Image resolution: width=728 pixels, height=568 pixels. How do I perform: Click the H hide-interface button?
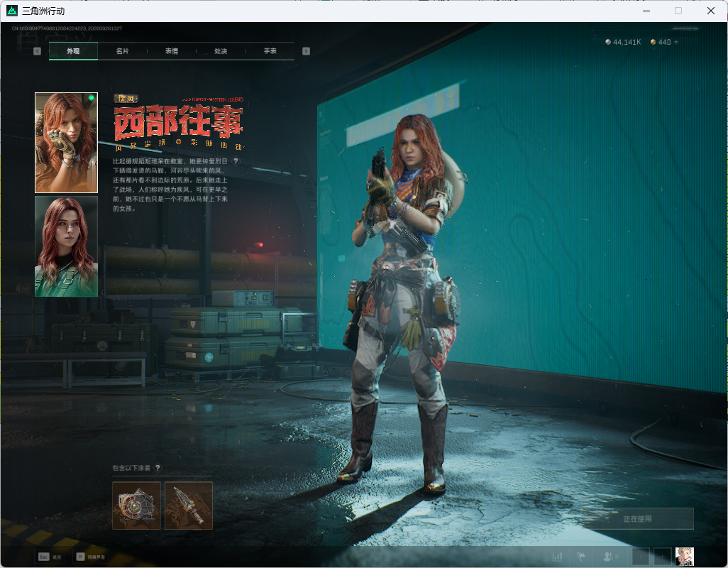coord(91,557)
